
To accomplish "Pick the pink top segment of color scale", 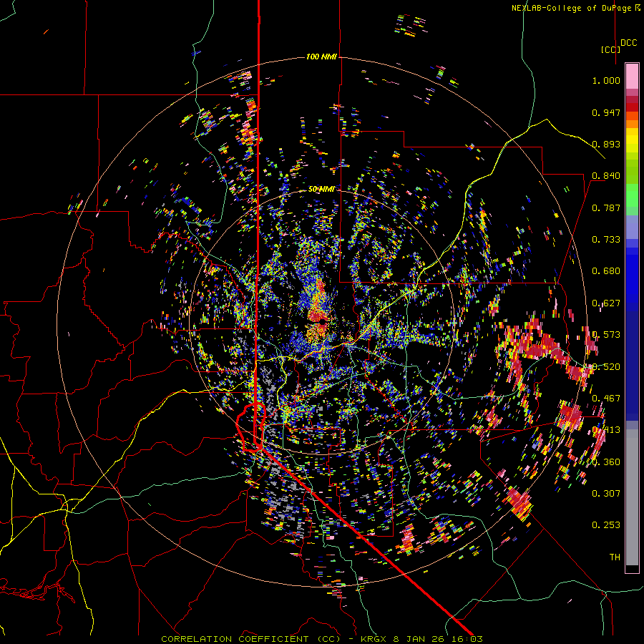I will click(x=632, y=77).
